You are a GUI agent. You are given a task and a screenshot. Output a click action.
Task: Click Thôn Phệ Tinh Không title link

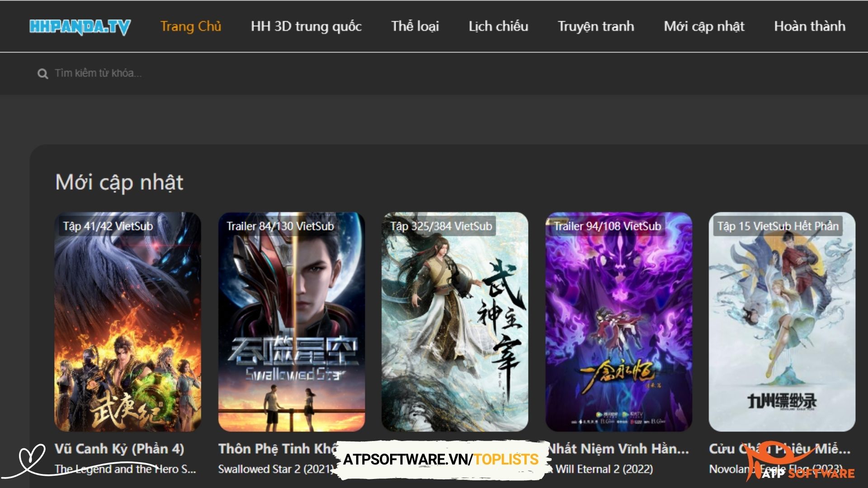[x=278, y=449]
